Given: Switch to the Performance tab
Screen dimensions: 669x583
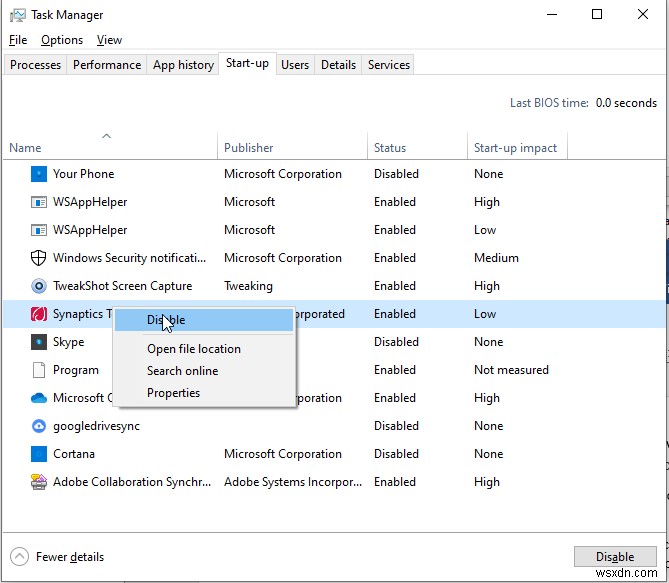Looking at the screenshot, I should (x=107, y=65).
